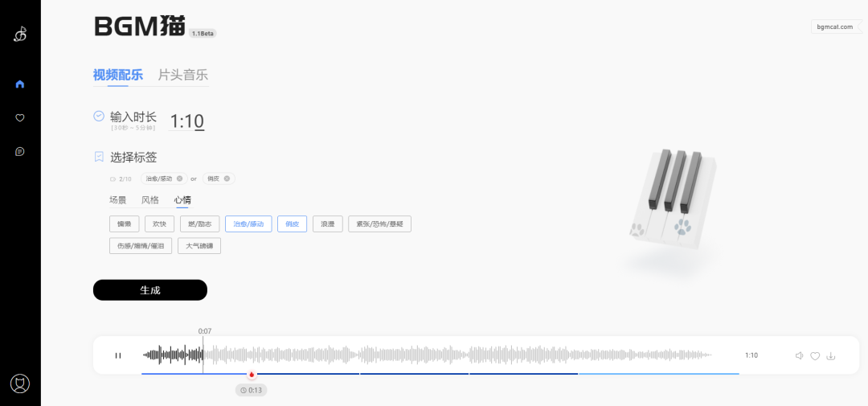
Task: Remove the 俏皮 selected tag chip
Action: [x=227, y=178]
